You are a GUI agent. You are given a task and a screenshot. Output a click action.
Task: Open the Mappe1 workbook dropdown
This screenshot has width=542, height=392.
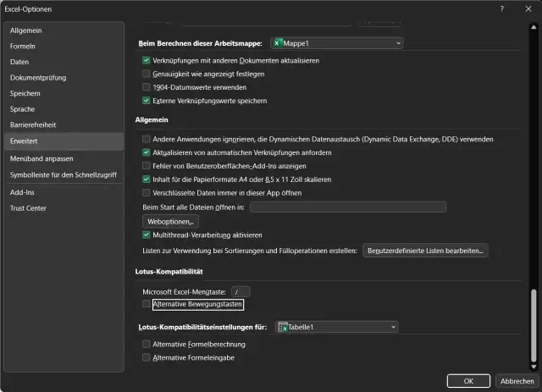[398, 42]
